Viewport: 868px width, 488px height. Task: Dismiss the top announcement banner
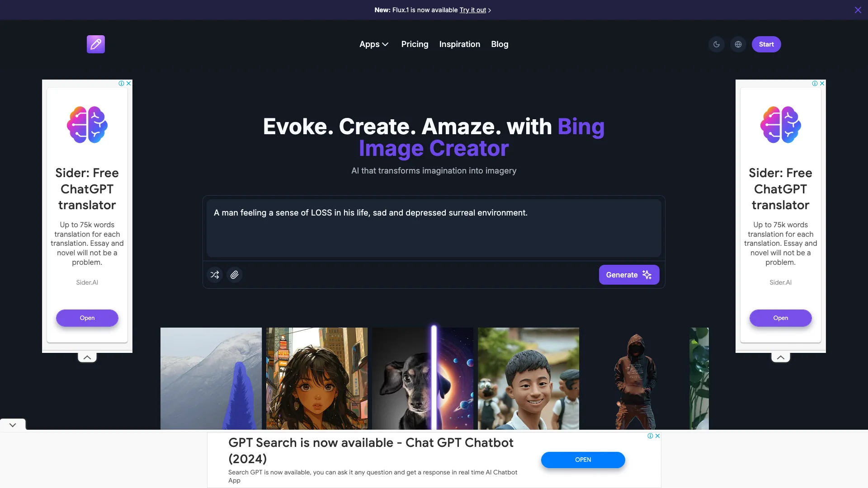tap(858, 9)
